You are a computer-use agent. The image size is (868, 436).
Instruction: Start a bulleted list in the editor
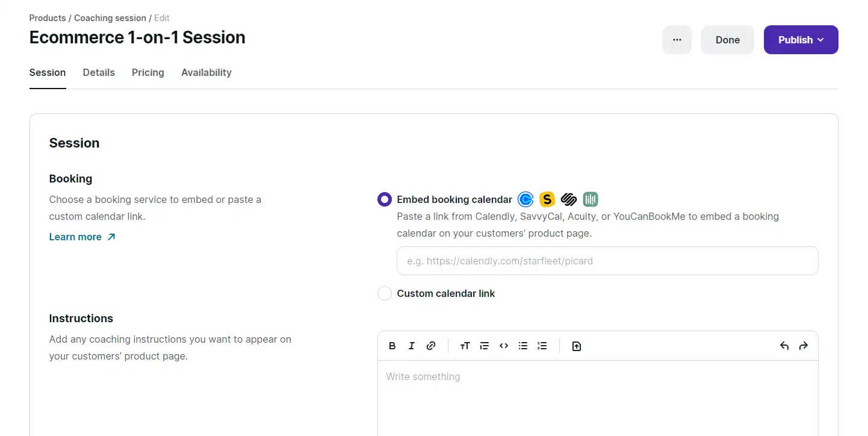[x=523, y=346]
